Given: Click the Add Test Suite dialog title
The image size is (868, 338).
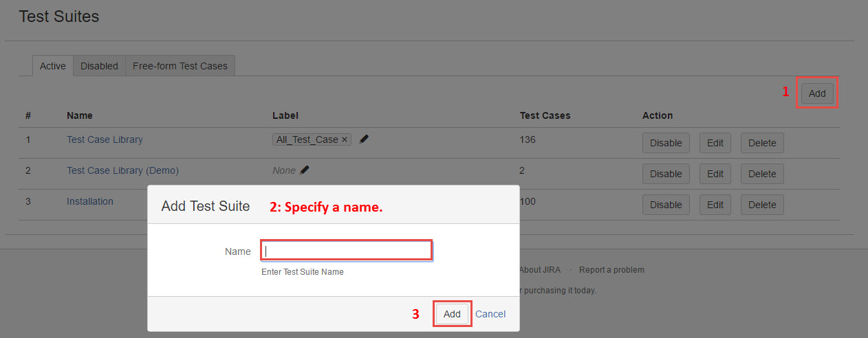Looking at the screenshot, I should tap(205, 206).
